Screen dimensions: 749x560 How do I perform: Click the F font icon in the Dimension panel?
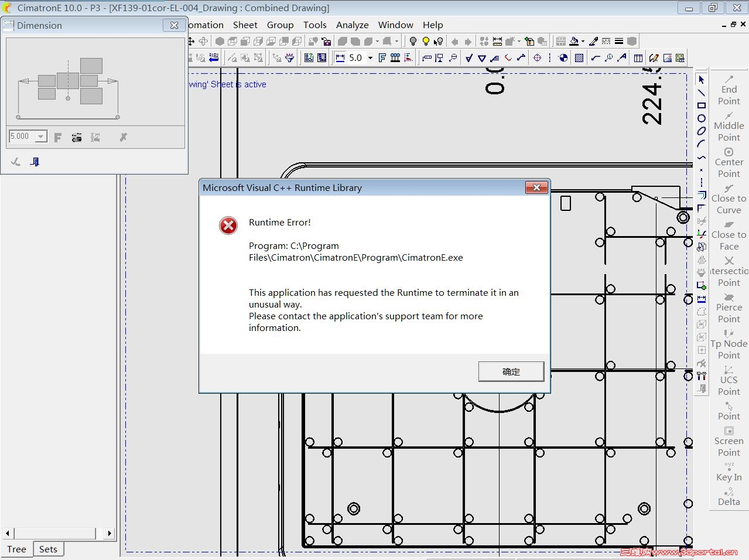(x=57, y=137)
